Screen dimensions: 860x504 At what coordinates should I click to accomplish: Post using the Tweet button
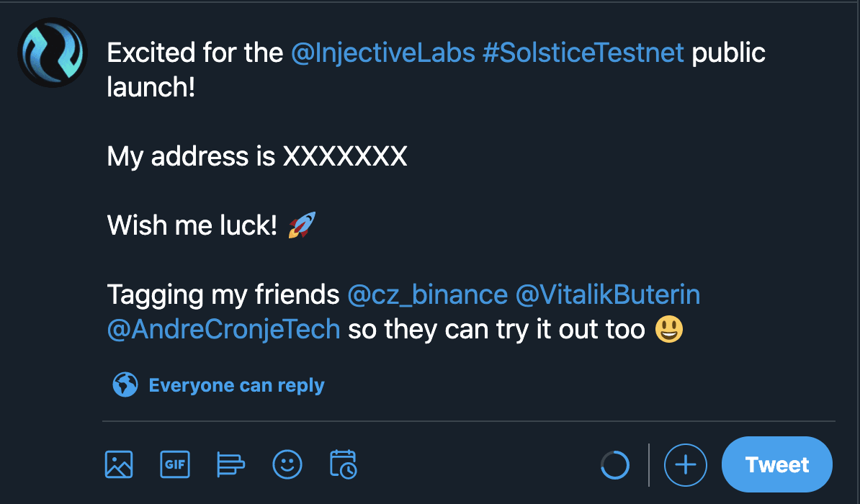click(x=777, y=465)
